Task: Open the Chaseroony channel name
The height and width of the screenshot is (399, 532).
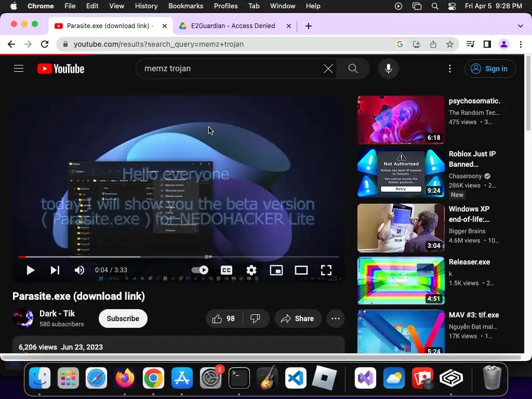Action: (x=465, y=176)
